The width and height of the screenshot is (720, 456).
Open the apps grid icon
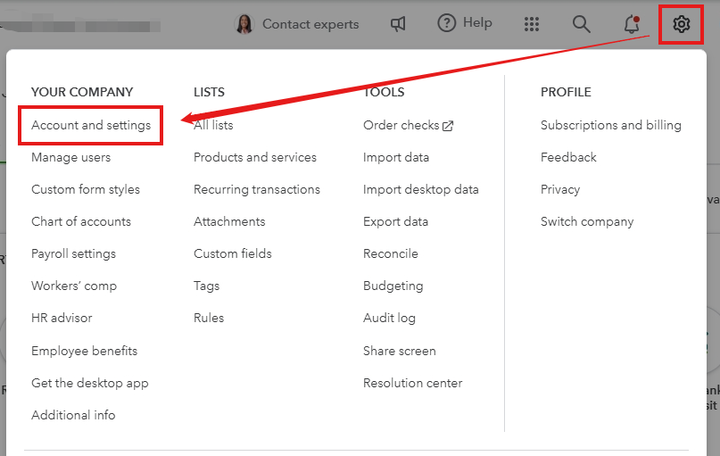point(532,24)
